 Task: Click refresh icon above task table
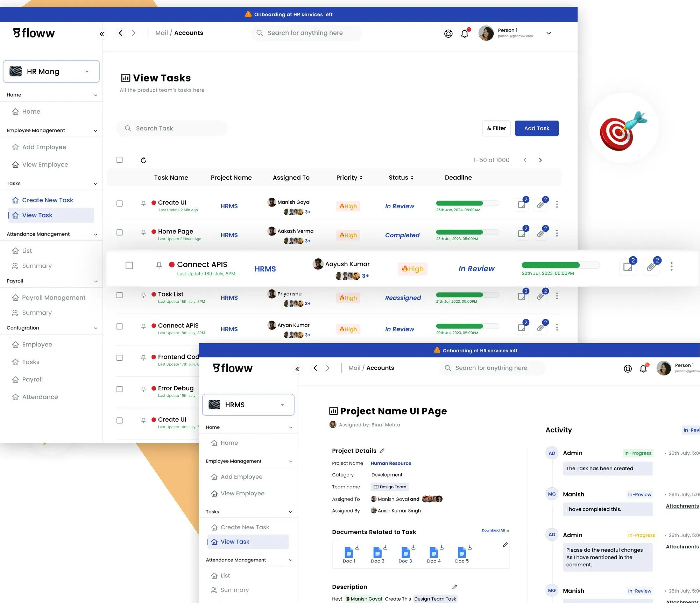pos(143,160)
